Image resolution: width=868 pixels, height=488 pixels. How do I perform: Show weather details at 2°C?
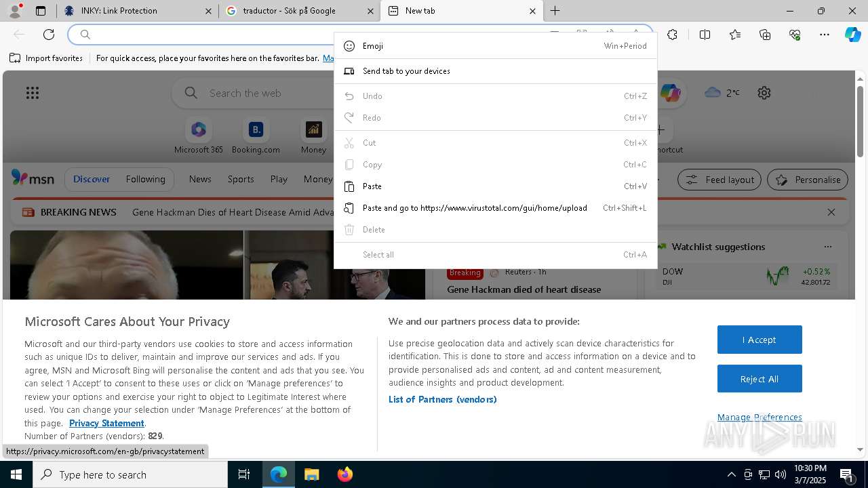pos(722,93)
